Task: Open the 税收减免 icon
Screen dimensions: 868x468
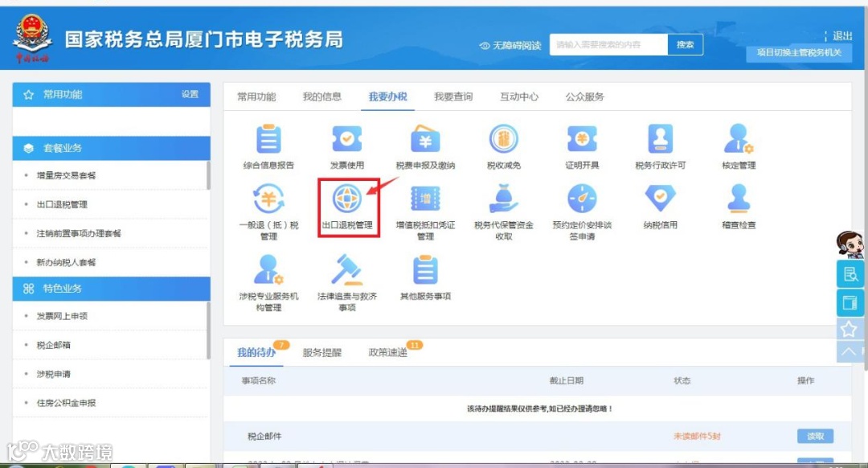Action: pos(504,138)
